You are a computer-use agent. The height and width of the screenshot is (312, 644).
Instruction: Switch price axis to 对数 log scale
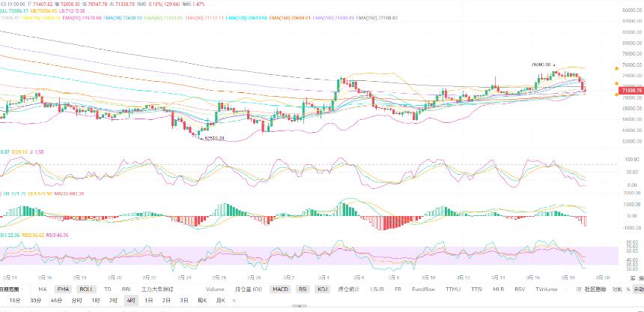tap(617, 289)
